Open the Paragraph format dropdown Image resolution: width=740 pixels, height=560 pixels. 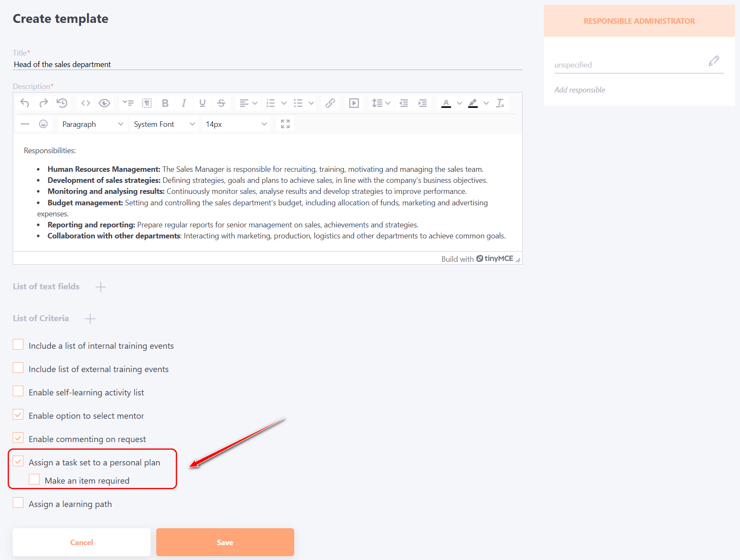92,124
